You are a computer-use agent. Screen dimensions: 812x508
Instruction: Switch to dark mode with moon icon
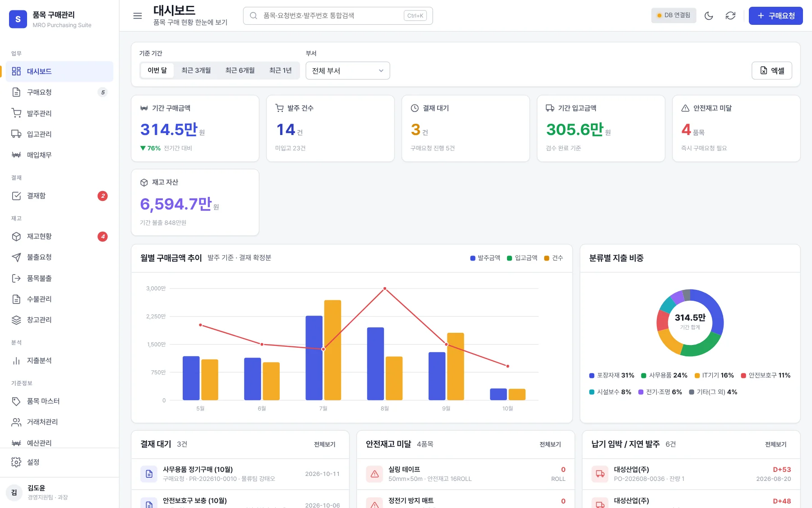click(709, 16)
